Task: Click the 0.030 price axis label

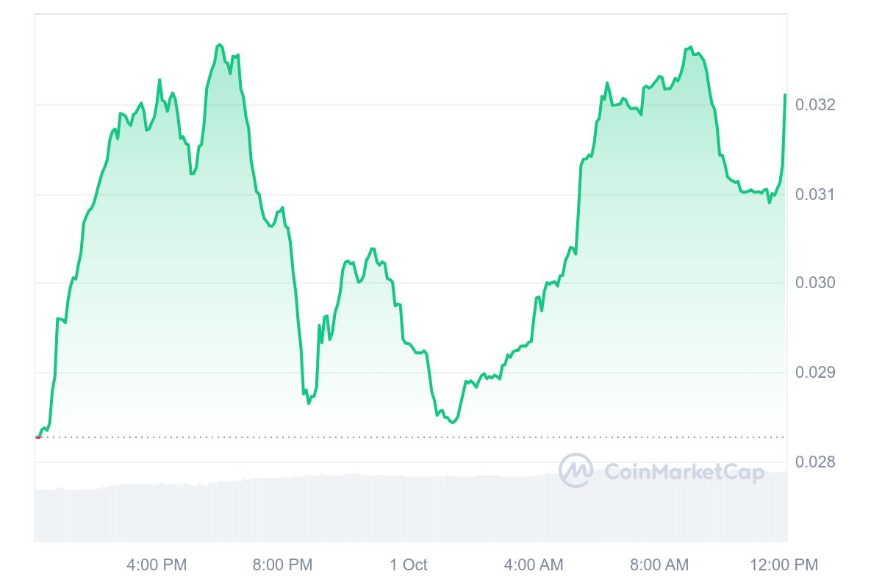Action: pyautogui.click(x=815, y=284)
